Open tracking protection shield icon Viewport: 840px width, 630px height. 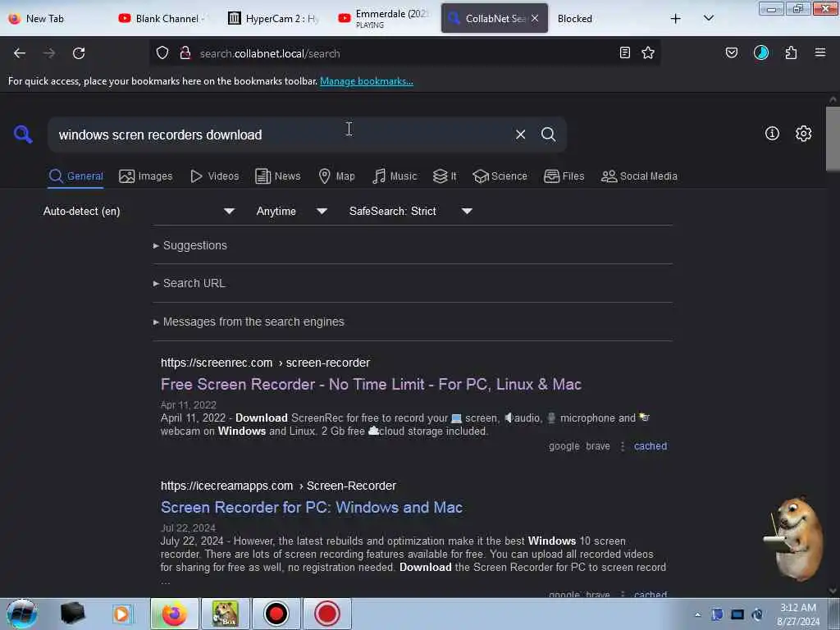click(162, 52)
